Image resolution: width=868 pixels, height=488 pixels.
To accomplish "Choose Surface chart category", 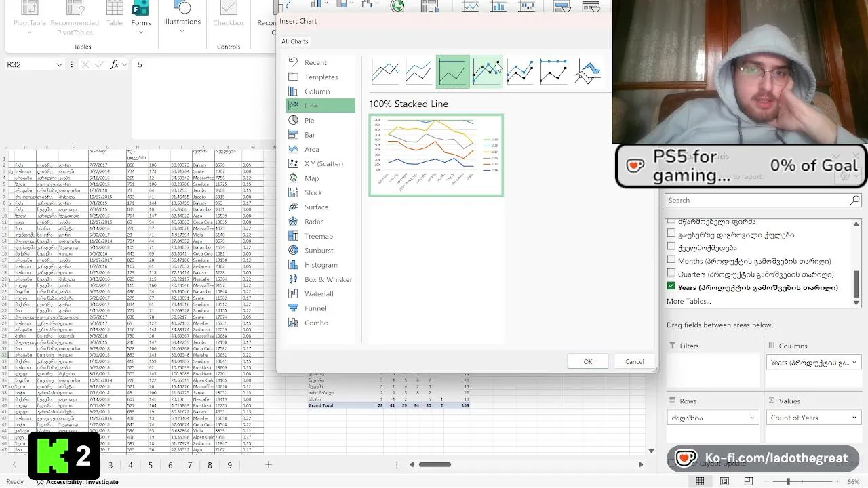I will point(316,207).
